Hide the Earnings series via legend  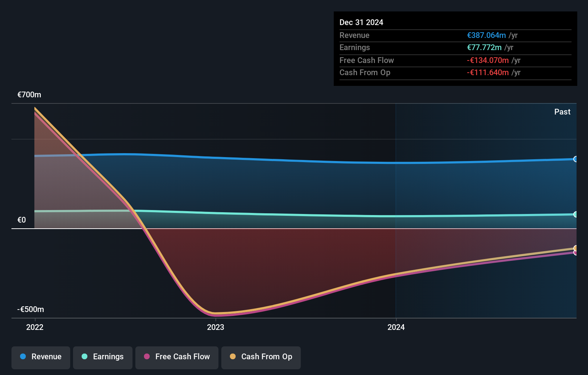[103, 357]
